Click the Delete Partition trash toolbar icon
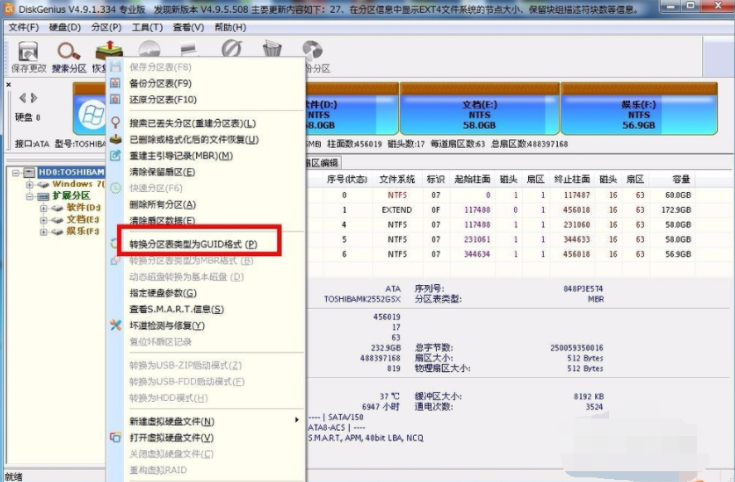 click(x=272, y=48)
